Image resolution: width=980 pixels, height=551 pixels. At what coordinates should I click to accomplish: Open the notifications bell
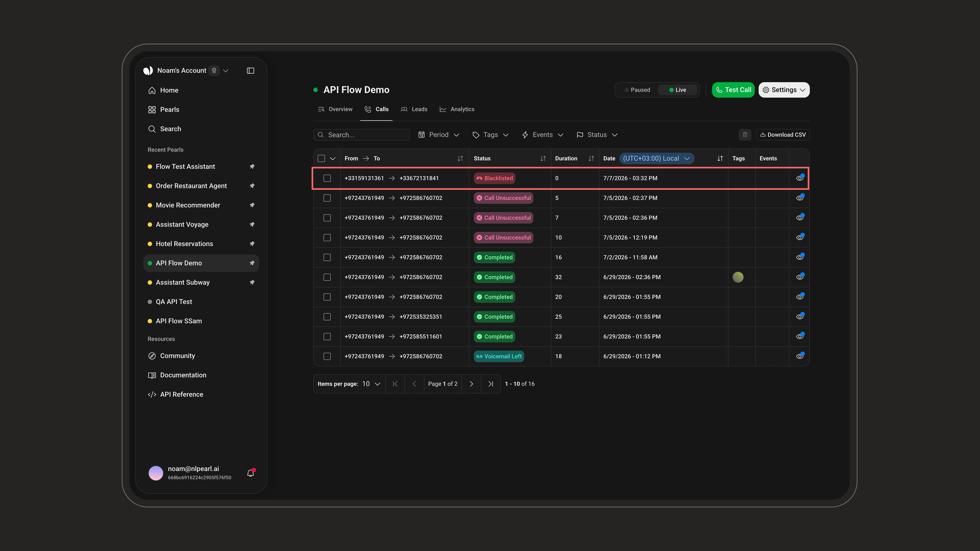pos(250,473)
